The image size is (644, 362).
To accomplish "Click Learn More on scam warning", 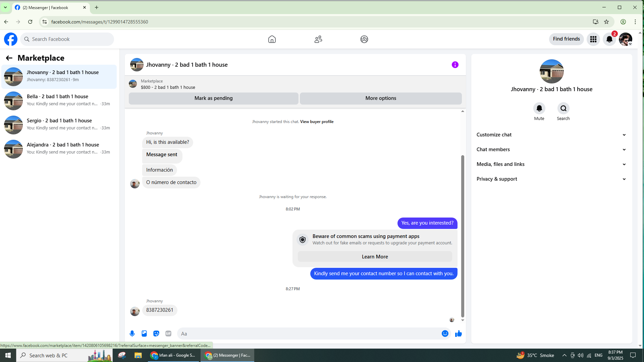I will click(375, 257).
